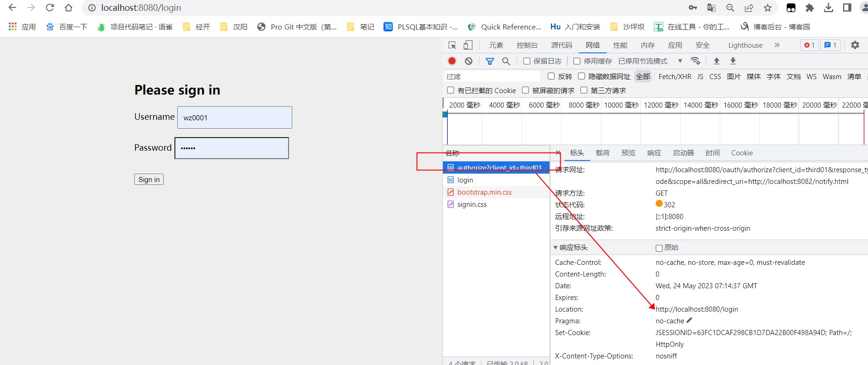Import a HAR file with upload arrow
The height and width of the screenshot is (365, 868).
(716, 61)
